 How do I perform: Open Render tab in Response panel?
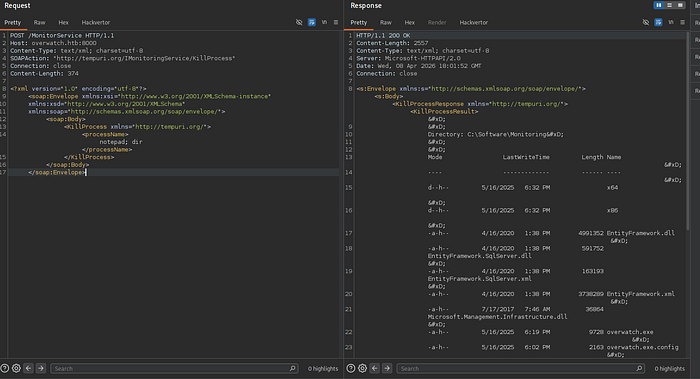tap(437, 22)
